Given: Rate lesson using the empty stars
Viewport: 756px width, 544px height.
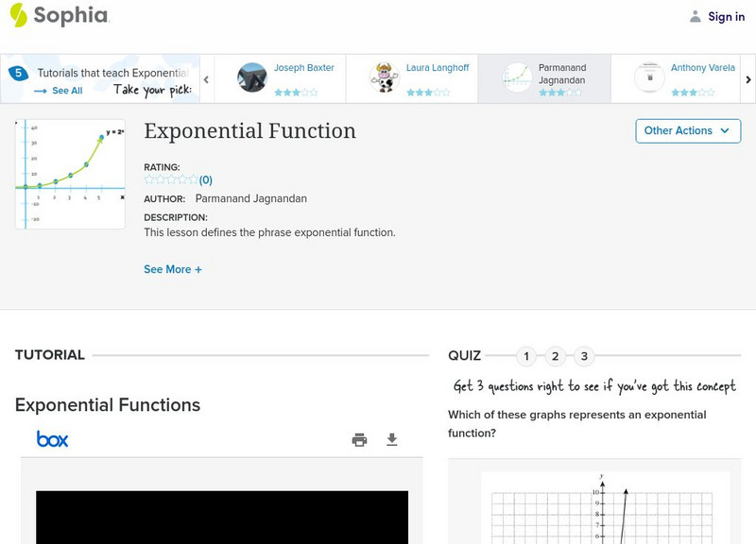Looking at the screenshot, I should coord(171,179).
